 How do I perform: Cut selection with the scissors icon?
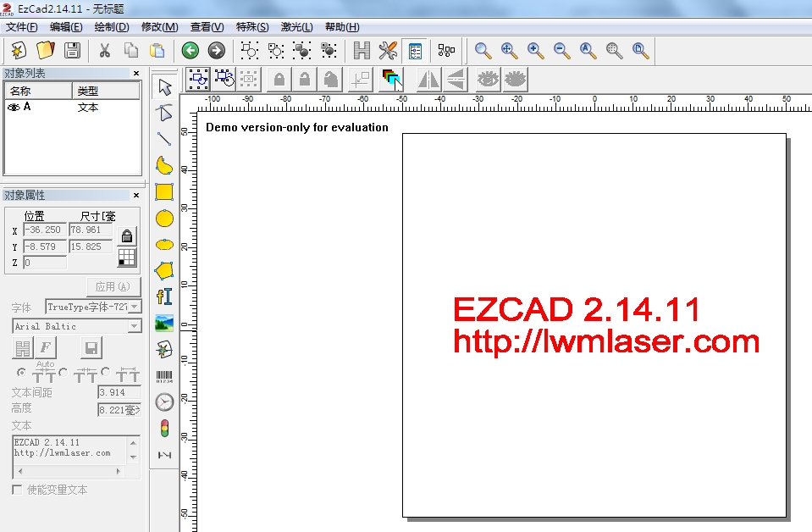click(105, 50)
